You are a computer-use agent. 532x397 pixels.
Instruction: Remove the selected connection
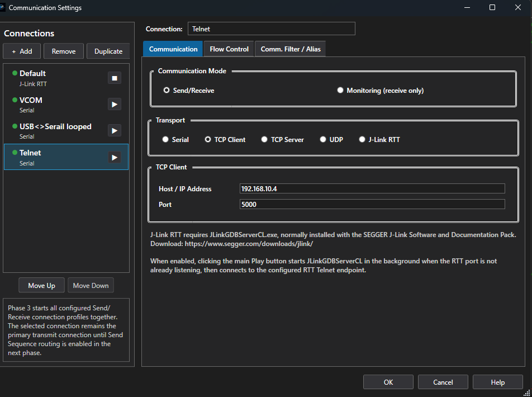(x=64, y=51)
